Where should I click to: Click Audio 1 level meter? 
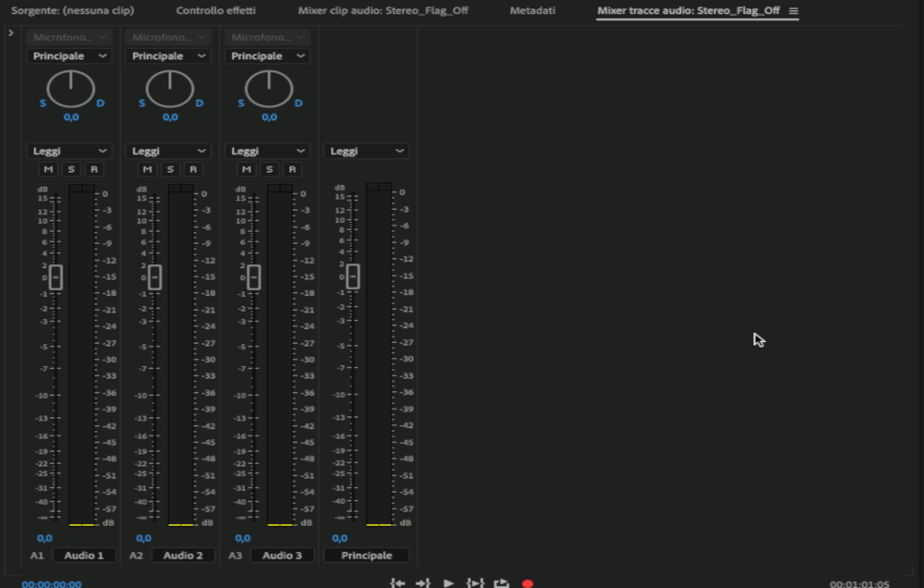tap(82, 356)
